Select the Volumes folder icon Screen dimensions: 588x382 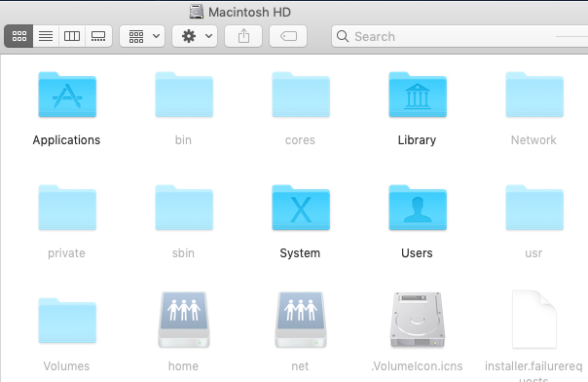[x=67, y=321]
